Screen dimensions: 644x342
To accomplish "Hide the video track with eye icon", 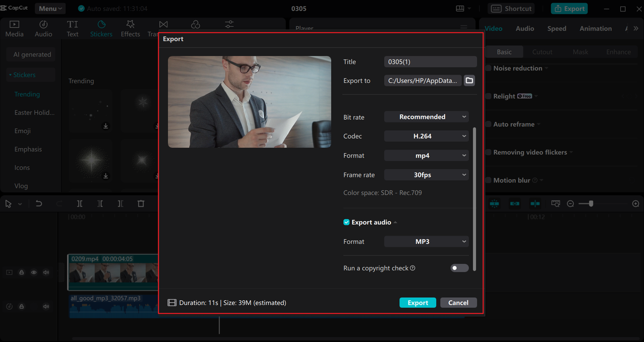I will point(34,272).
